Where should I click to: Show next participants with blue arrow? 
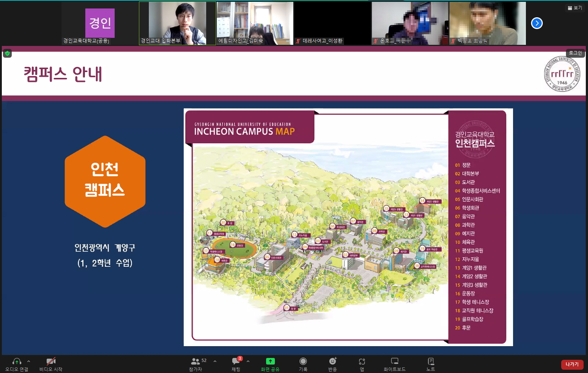coord(537,23)
